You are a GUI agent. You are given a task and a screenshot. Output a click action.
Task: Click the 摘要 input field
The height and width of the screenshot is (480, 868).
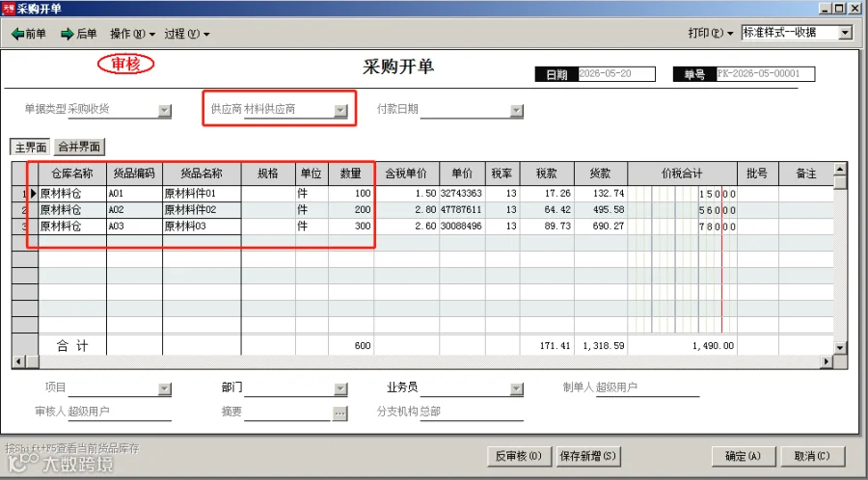point(287,413)
